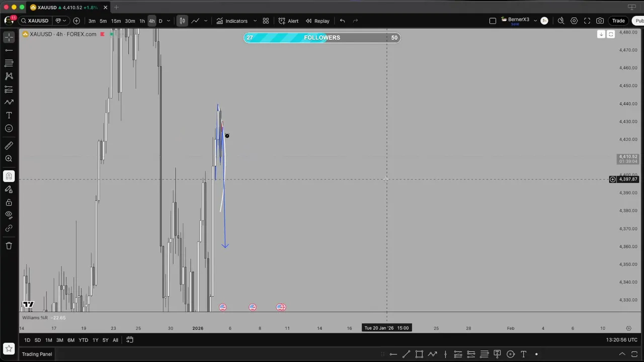Click the Publish button
Image resolution: width=644 pixels, height=362 pixels.
point(638,21)
